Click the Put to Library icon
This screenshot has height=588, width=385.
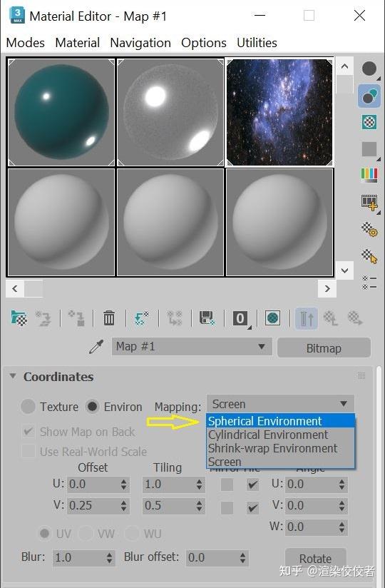(207, 318)
